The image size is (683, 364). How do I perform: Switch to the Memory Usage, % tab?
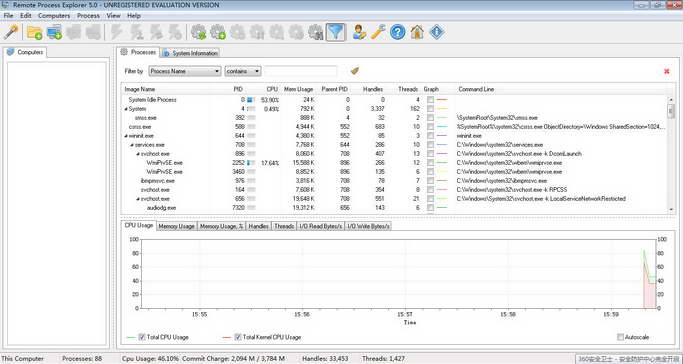(x=222, y=226)
